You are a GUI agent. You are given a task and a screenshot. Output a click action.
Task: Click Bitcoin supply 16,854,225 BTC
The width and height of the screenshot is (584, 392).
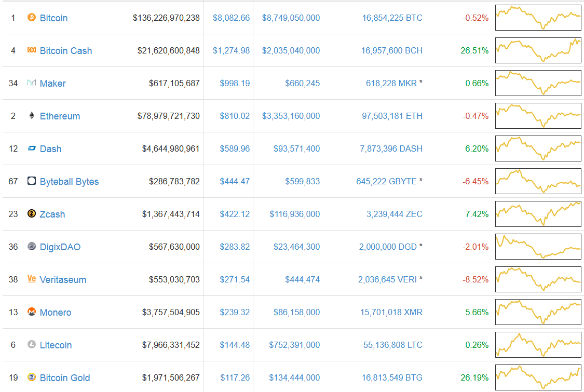(392, 18)
